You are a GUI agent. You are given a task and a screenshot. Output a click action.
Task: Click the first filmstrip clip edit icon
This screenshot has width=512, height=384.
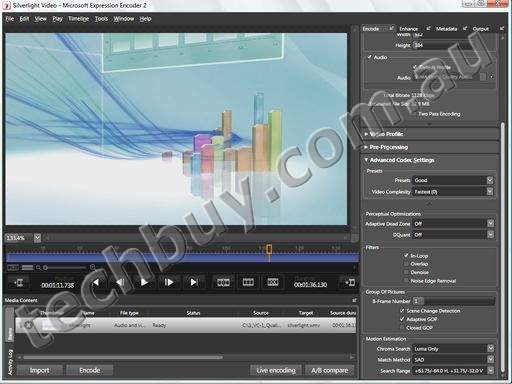223,283
